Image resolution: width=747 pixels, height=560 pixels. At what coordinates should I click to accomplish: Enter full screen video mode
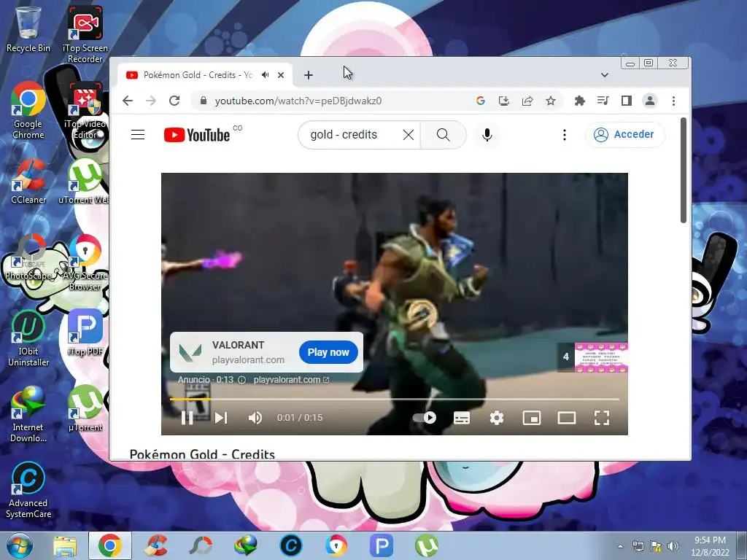tap(602, 418)
